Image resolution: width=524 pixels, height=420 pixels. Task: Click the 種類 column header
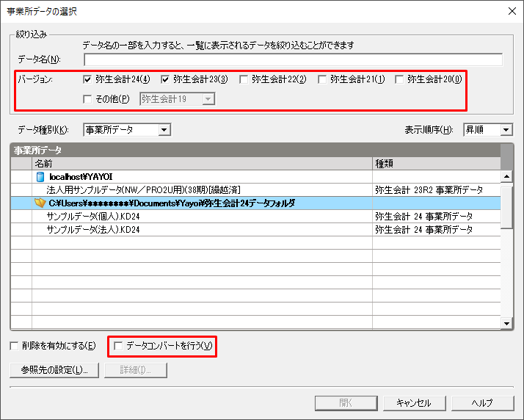pos(437,164)
